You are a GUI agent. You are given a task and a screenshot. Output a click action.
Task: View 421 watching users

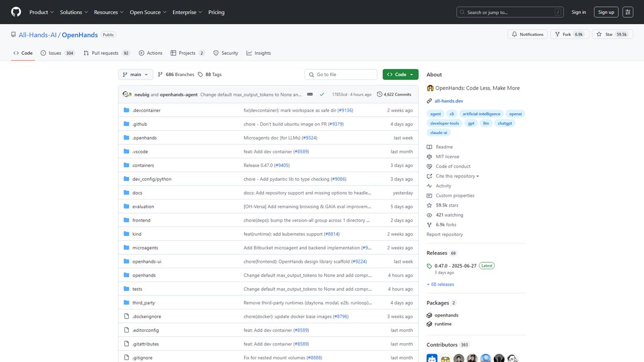(x=450, y=215)
